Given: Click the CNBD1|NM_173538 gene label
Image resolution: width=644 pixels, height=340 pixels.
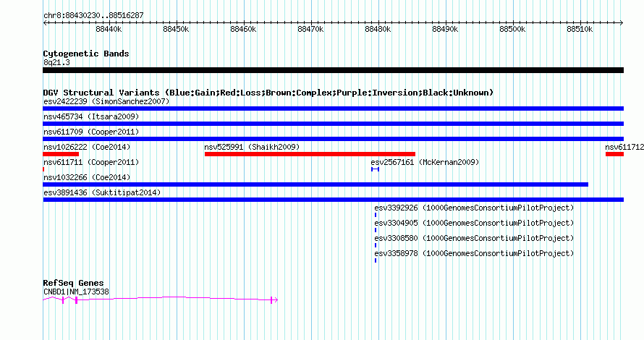Looking at the screenshot, I should 76,292.
